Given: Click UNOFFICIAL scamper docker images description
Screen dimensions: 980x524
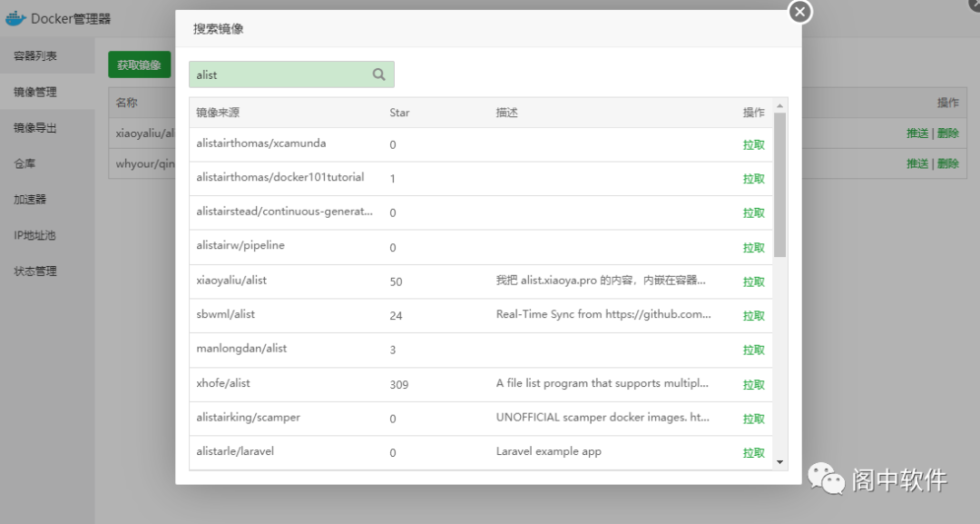Looking at the screenshot, I should pyautogui.click(x=603, y=417).
